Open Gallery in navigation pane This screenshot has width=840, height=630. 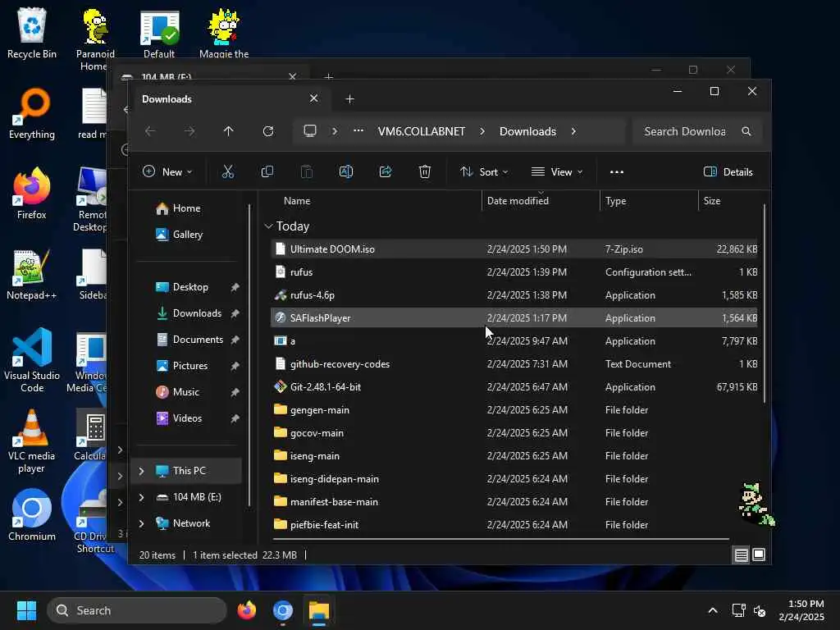tap(180, 235)
